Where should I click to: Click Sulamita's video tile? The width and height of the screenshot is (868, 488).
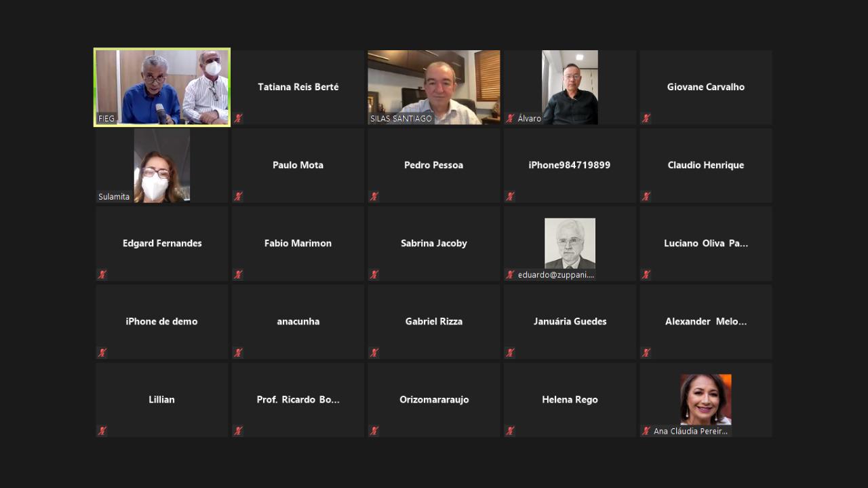(x=161, y=166)
